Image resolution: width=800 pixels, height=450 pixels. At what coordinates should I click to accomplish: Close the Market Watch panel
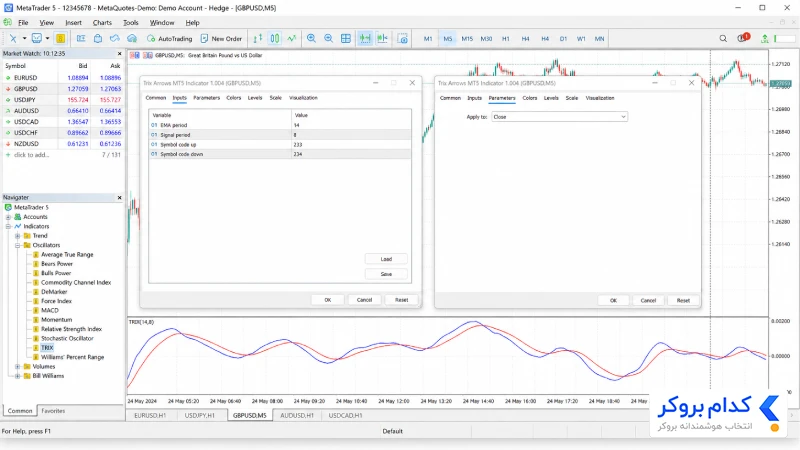119,54
